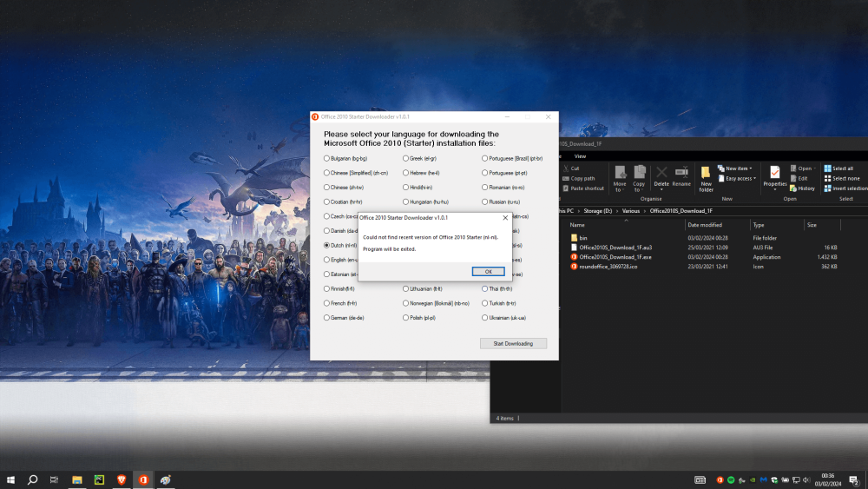Open File Explorer from the taskbar
This screenshot has height=489, width=868.
77,479
